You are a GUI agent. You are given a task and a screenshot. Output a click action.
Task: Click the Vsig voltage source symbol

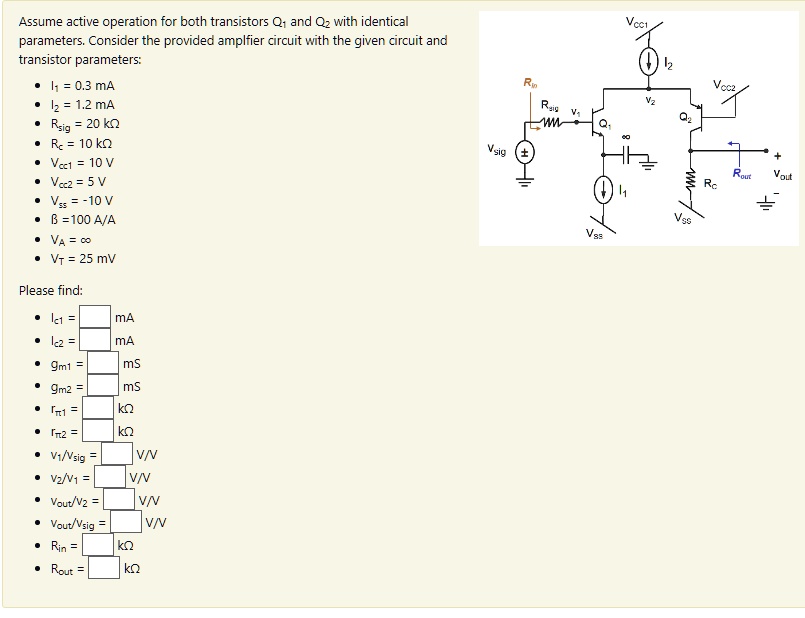[x=523, y=152]
